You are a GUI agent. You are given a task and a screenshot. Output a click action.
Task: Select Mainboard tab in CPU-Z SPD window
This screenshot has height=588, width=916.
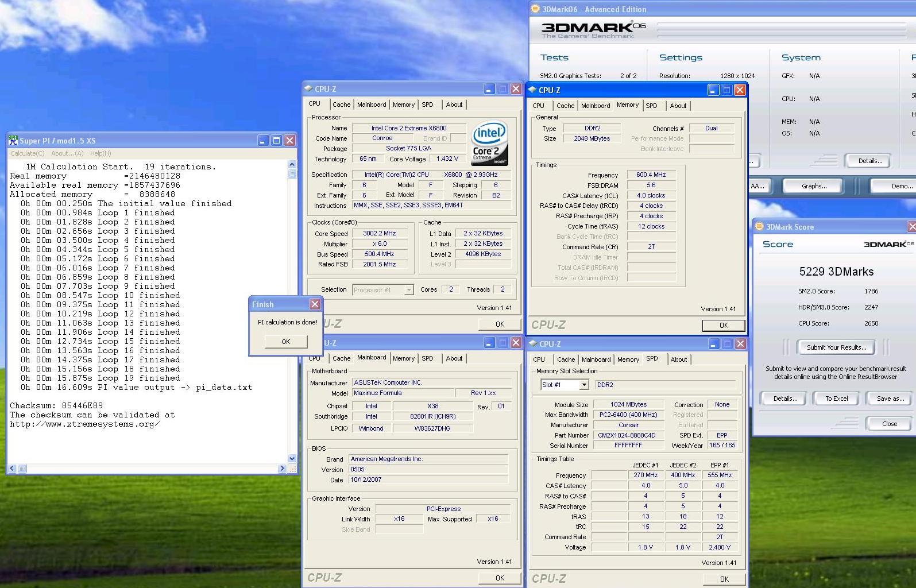pyautogui.click(x=596, y=359)
